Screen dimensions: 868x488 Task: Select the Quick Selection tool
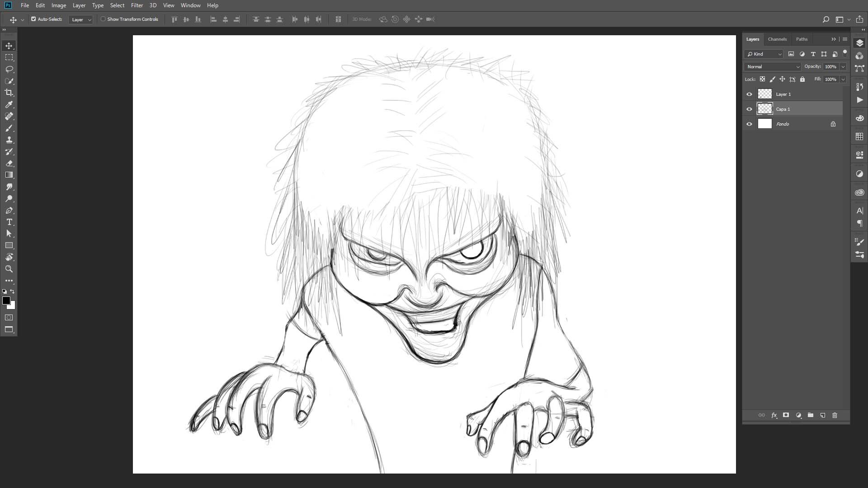point(9,81)
